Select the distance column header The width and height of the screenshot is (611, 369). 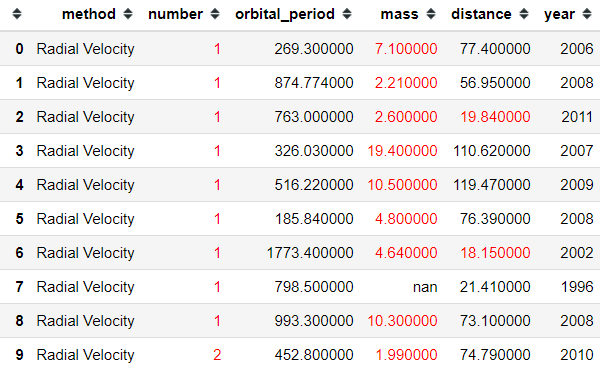tap(481, 14)
